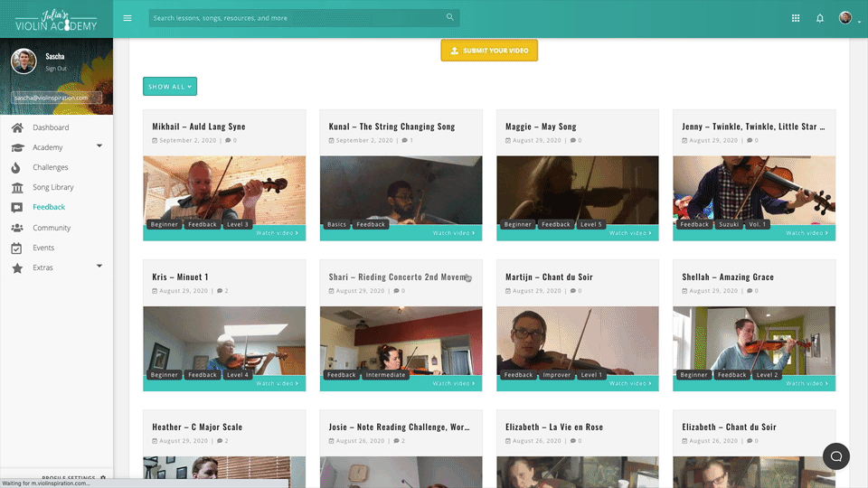Watch video for Jenny's Twinkle Twinkle
This screenshot has width=868, height=488.
[807, 233]
